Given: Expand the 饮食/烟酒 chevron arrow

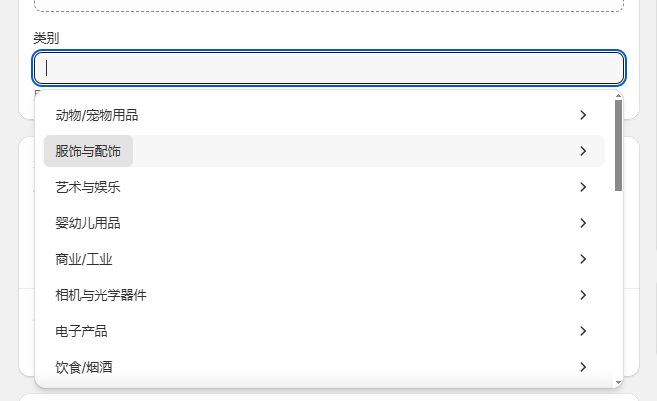Looking at the screenshot, I should point(583,367).
